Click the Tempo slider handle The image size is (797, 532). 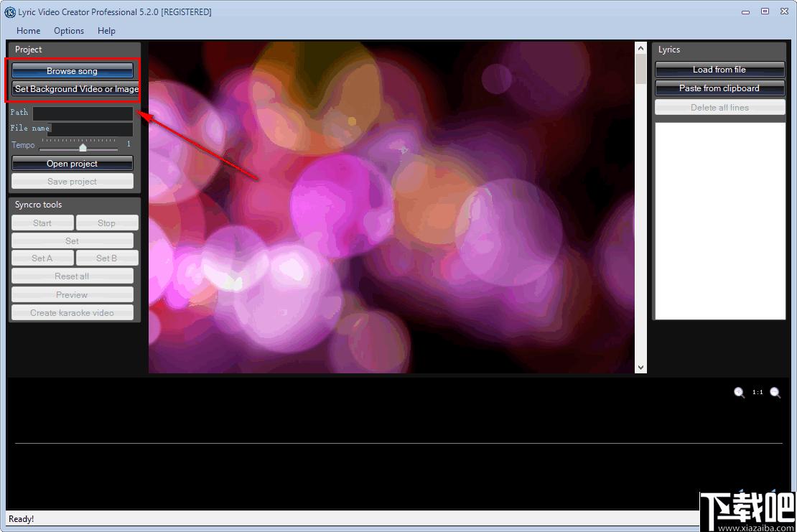(x=83, y=148)
